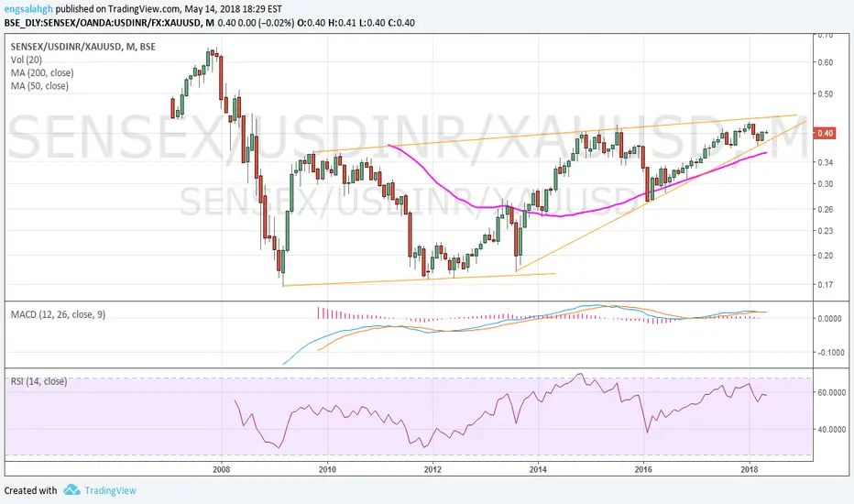The height and width of the screenshot is (504, 854).
Task: Click the 0.34 price axis label
Action: [x=826, y=162]
